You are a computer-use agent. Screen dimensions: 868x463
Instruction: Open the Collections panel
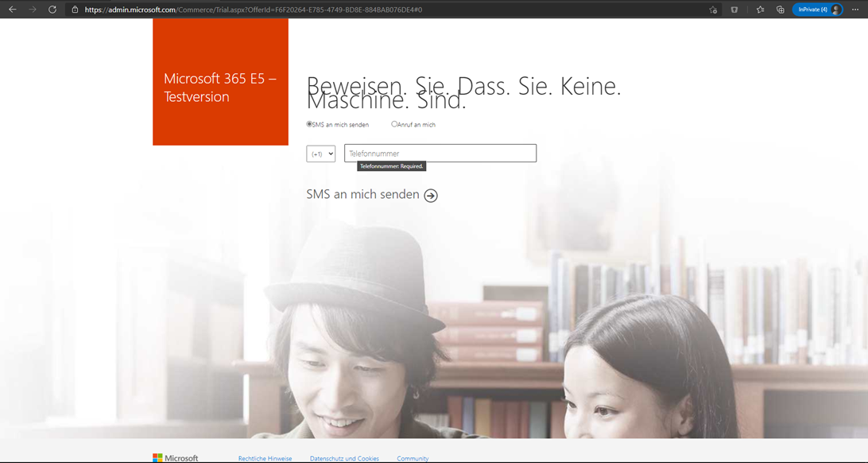point(780,10)
